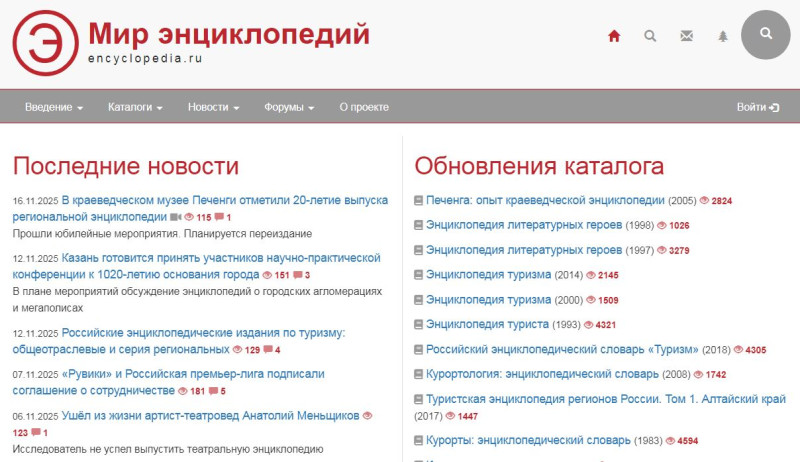Viewport: 800px width, 462px height.
Task: Click the book icon beside Энциклопедия туриста
Action: (419, 325)
